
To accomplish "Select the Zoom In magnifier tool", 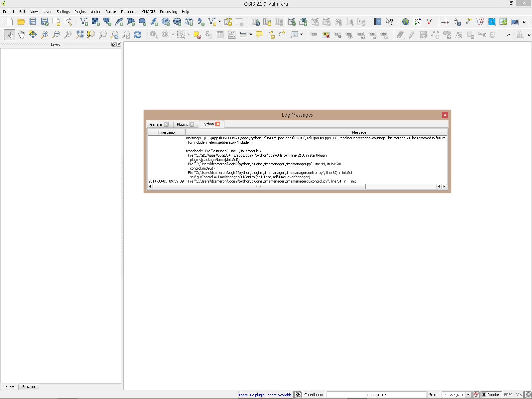I will (45, 35).
